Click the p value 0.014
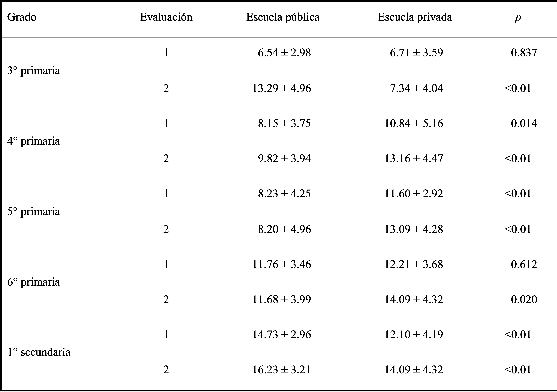The image size is (557, 392). point(524,123)
